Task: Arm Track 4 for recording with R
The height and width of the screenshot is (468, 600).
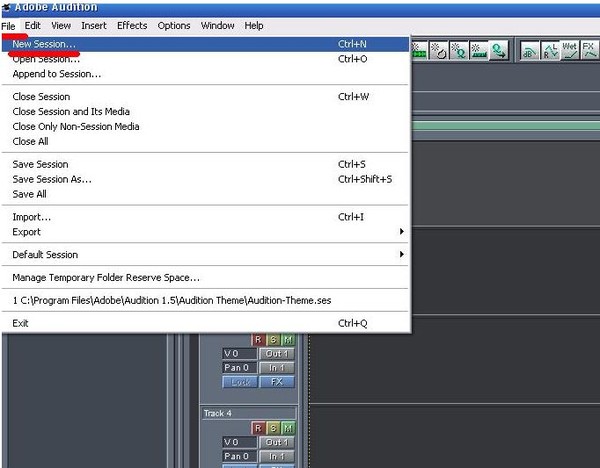Action: [258, 428]
